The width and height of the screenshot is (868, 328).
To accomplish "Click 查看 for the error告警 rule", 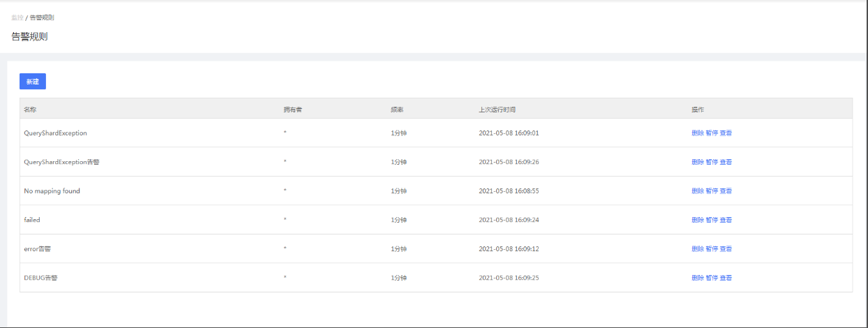I will (x=726, y=248).
